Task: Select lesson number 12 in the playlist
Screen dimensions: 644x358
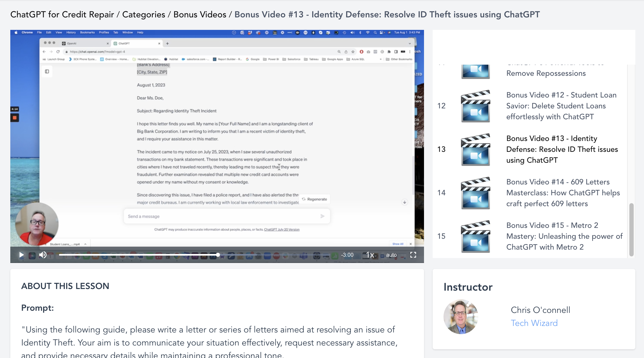Action: pyautogui.click(x=441, y=106)
